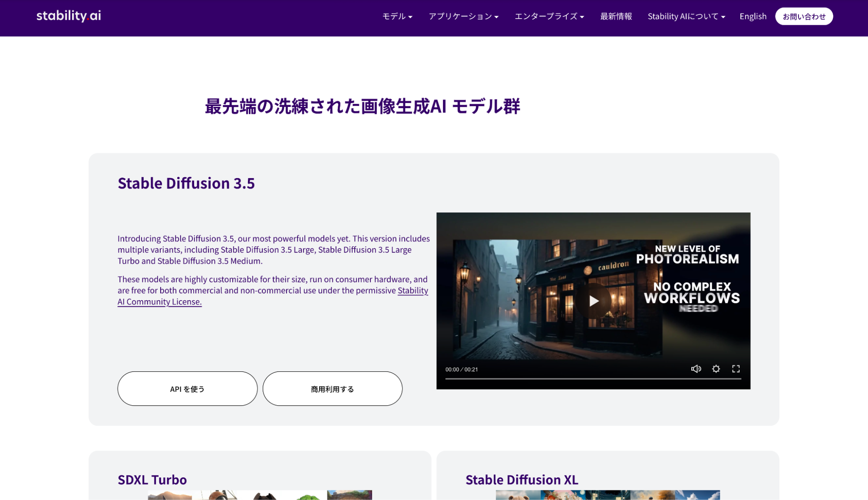
Task: Click the stability.ai logo
Action: click(69, 16)
